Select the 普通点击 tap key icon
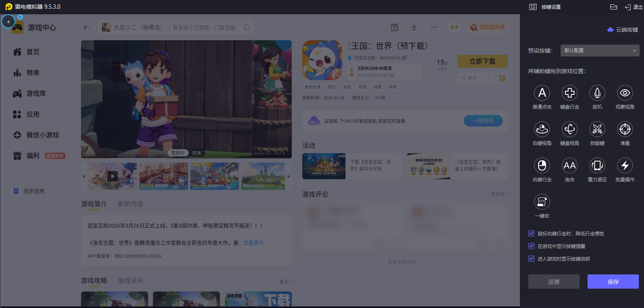644x308 pixels. coord(542,93)
